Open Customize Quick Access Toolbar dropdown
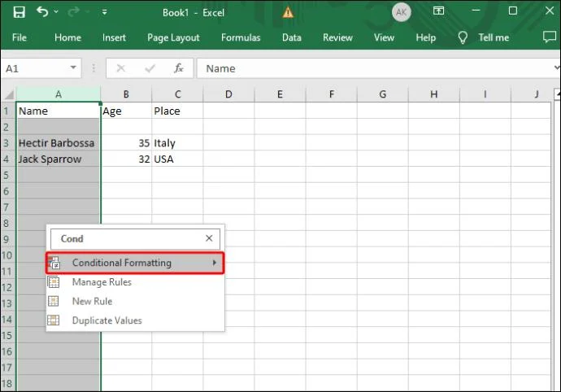The height and width of the screenshot is (392, 561). [104, 12]
